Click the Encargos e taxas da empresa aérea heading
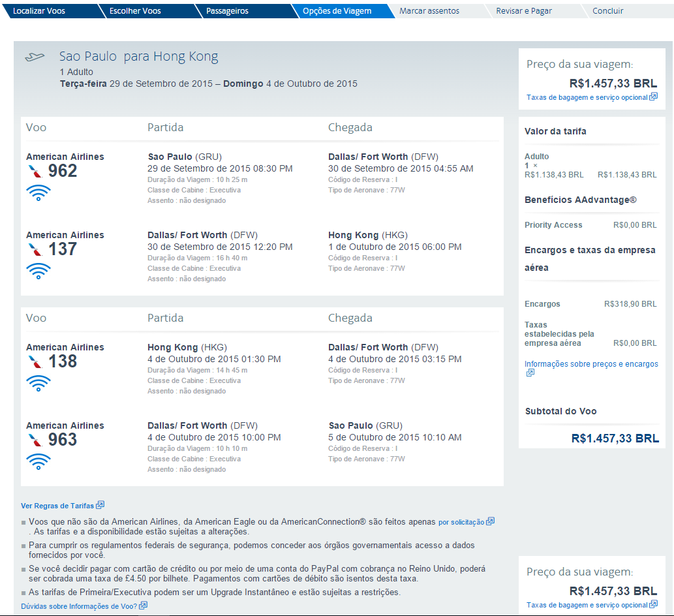The width and height of the screenshot is (674, 616). pyautogui.click(x=590, y=259)
